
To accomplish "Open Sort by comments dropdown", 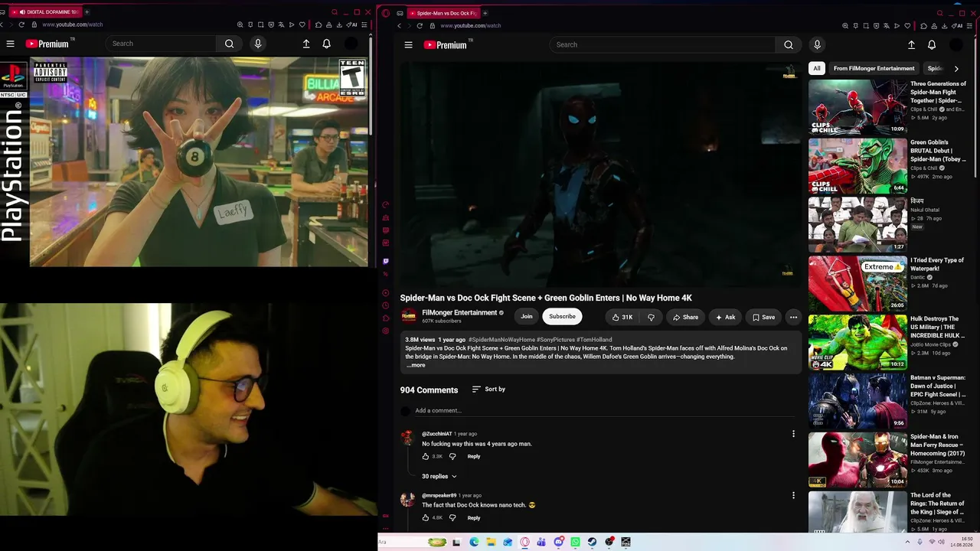I will coord(488,390).
